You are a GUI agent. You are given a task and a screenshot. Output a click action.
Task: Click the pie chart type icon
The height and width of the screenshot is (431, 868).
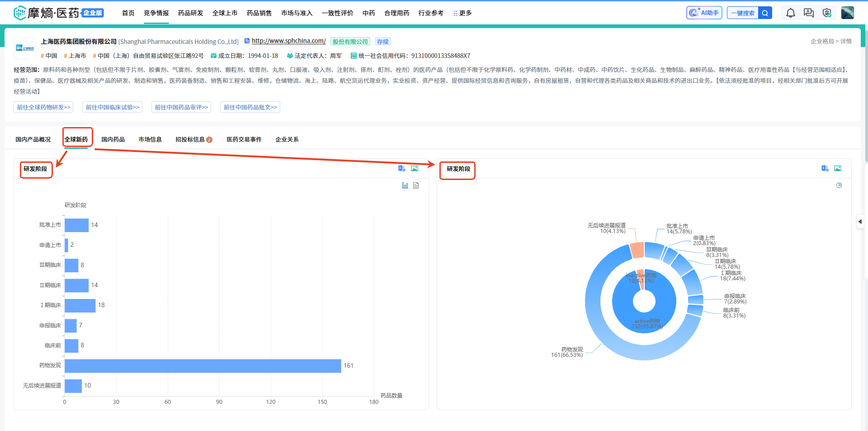(839, 185)
